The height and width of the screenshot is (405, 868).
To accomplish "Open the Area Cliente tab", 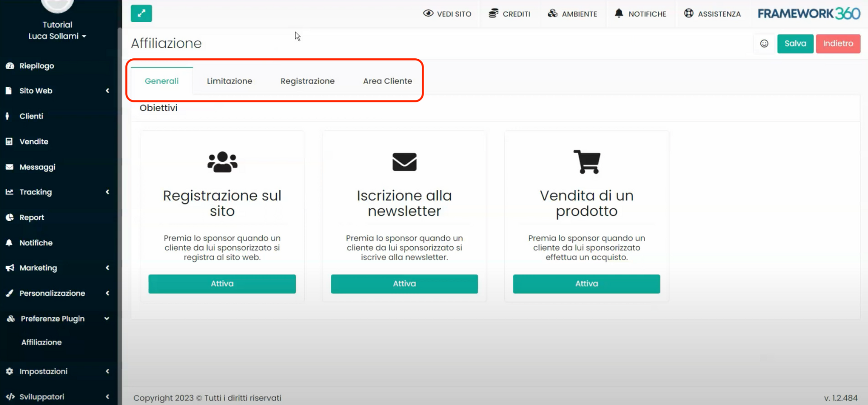I will click(x=387, y=81).
